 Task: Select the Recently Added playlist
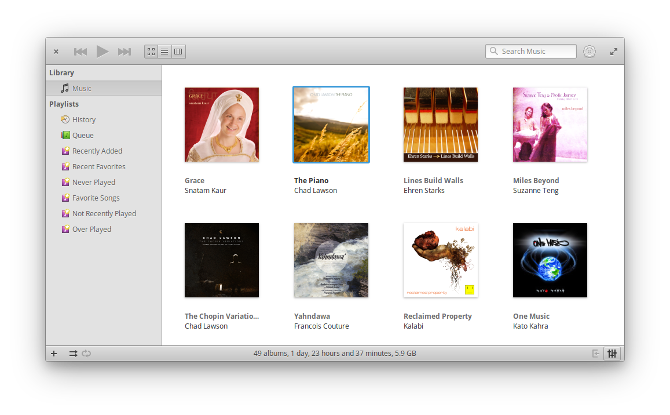[97, 151]
